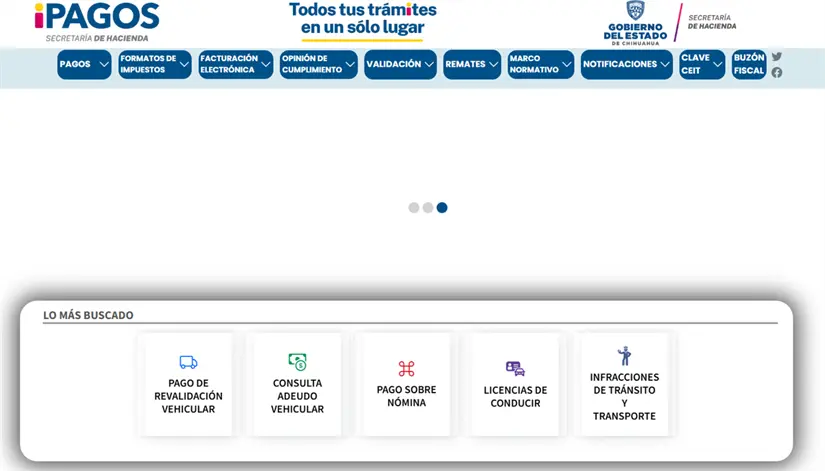Open the Facturación Electrónica dropdown
The height and width of the screenshot is (471, 825).
click(235, 64)
